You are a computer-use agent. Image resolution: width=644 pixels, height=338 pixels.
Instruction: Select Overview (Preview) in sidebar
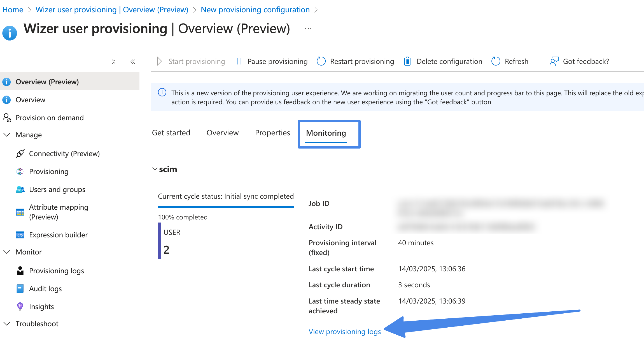pyautogui.click(x=70, y=82)
